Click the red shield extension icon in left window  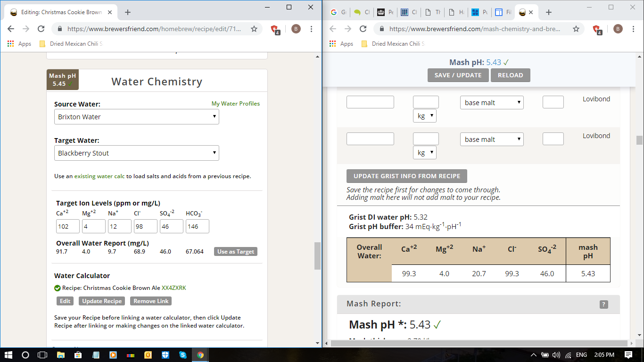pyautogui.click(x=275, y=29)
